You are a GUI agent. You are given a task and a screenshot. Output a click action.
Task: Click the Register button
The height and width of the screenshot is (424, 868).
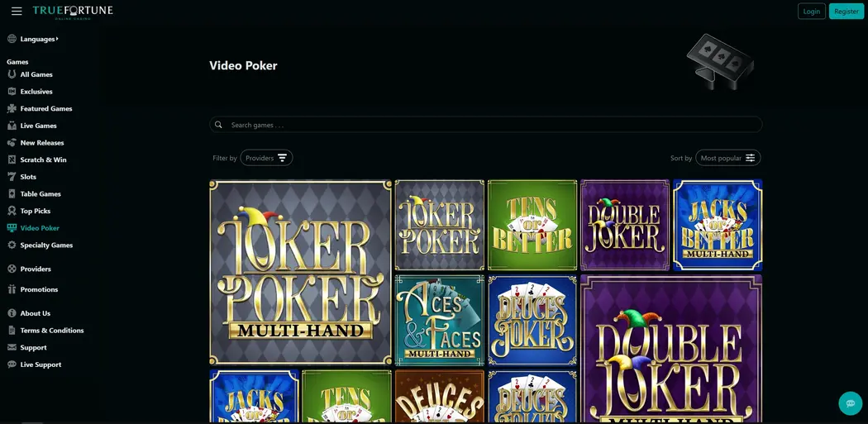(x=847, y=11)
